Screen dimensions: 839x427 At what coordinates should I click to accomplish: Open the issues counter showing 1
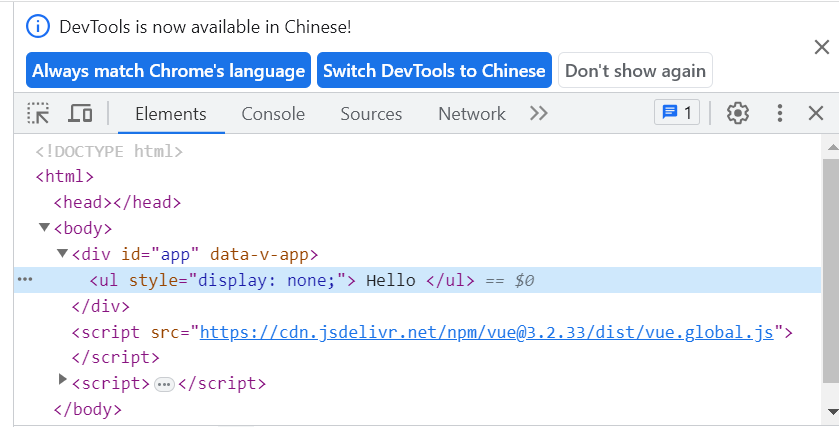677,113
